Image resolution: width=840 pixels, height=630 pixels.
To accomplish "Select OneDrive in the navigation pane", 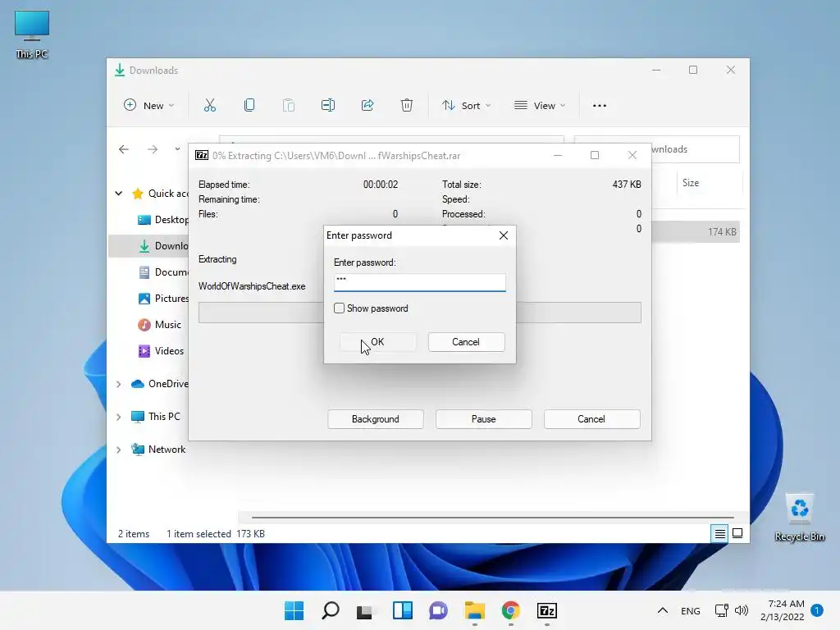I will tap(160, 384).
